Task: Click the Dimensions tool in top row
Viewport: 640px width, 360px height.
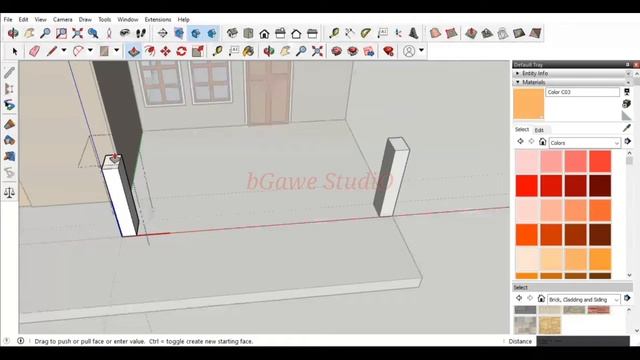Action: point(350,33)
